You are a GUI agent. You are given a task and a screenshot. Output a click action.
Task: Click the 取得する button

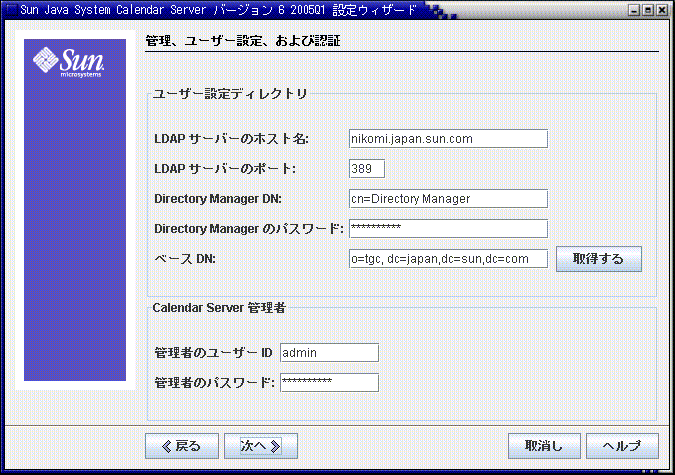coord(599,259)
